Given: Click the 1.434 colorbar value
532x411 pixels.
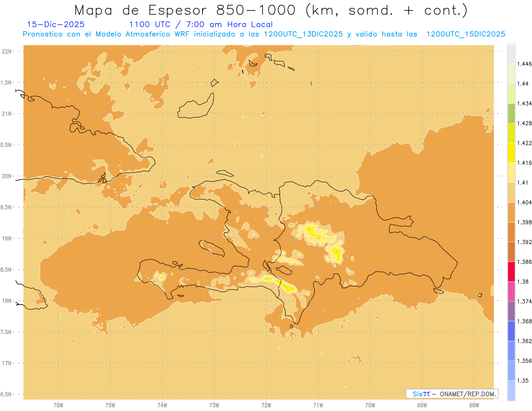Looking at the screenshot, I should click(524, 103).
